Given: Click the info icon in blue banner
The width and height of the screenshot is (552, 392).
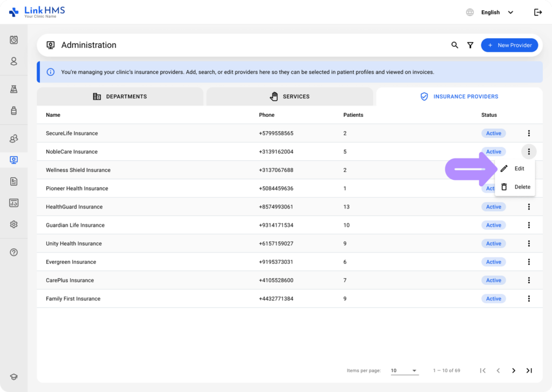Looking at the screenshot, I should (51, 72).
